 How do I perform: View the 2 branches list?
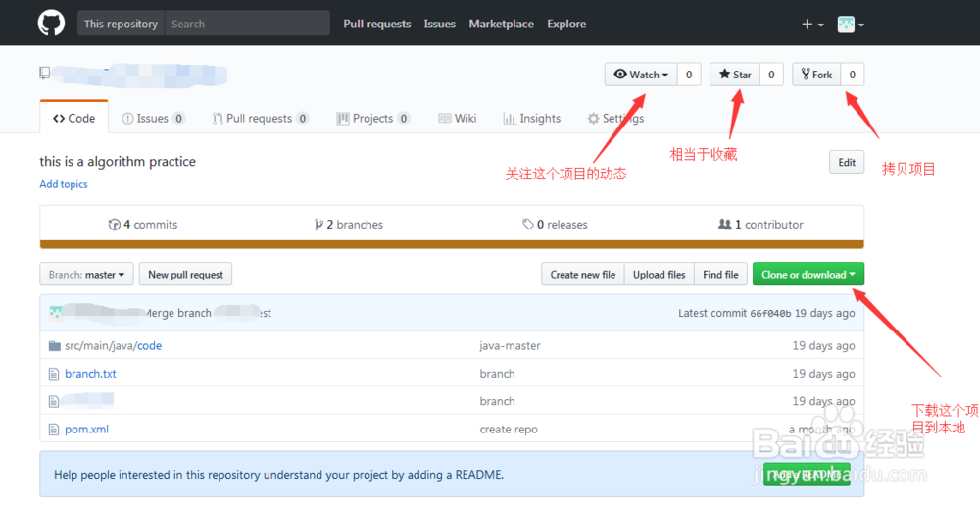(x=349, y=224)
